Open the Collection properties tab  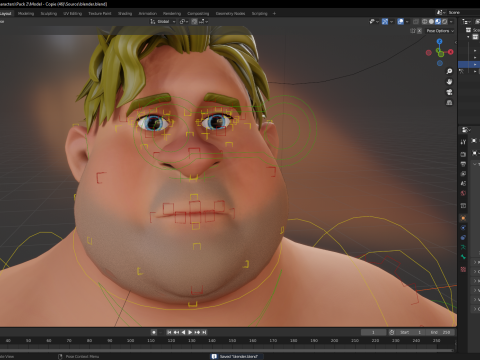(463, 206)
